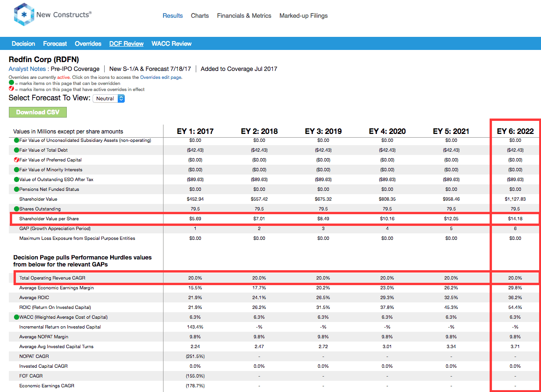The height and width of the screenshot is (392, 541).
Task: Click green override dot for Minority Interests
Action: pos(16,169)
